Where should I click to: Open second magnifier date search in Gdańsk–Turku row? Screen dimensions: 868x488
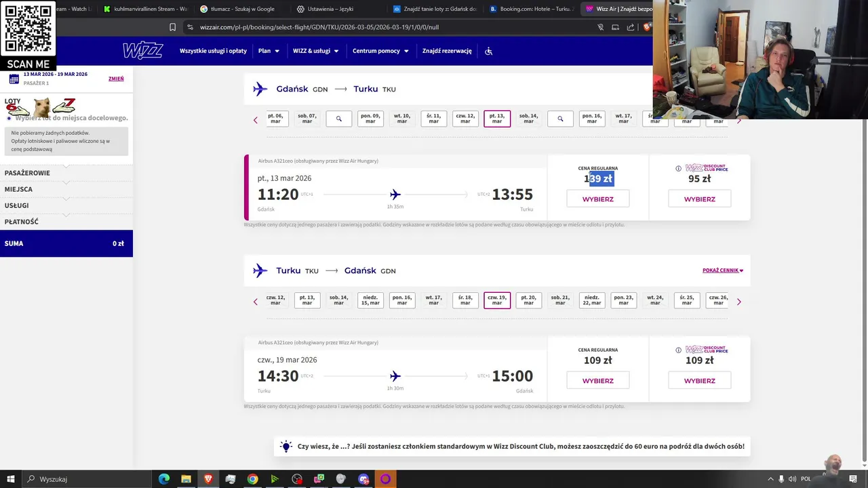click(x=560, y=119)
